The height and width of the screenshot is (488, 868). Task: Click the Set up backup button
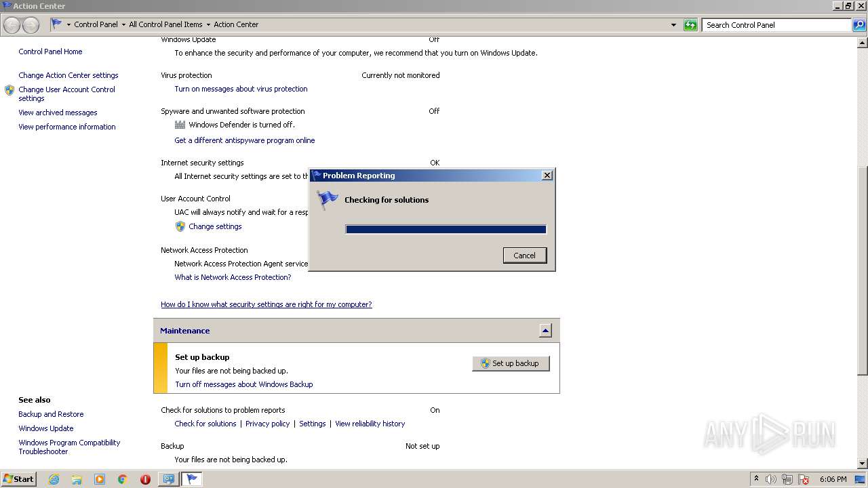pyautogui.click(x=511, y=363)
